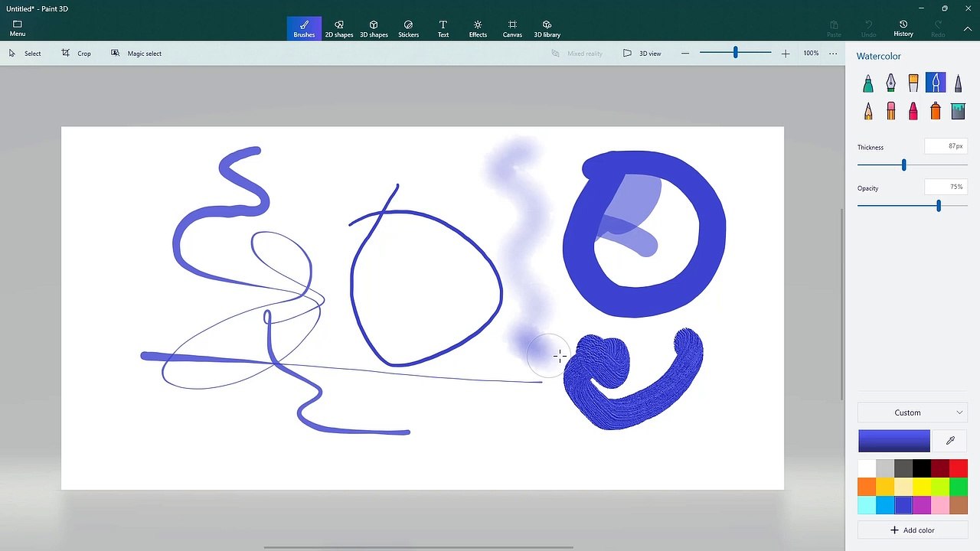Open the more options ellipsis menu
The image size is (980, 551).
833,54
